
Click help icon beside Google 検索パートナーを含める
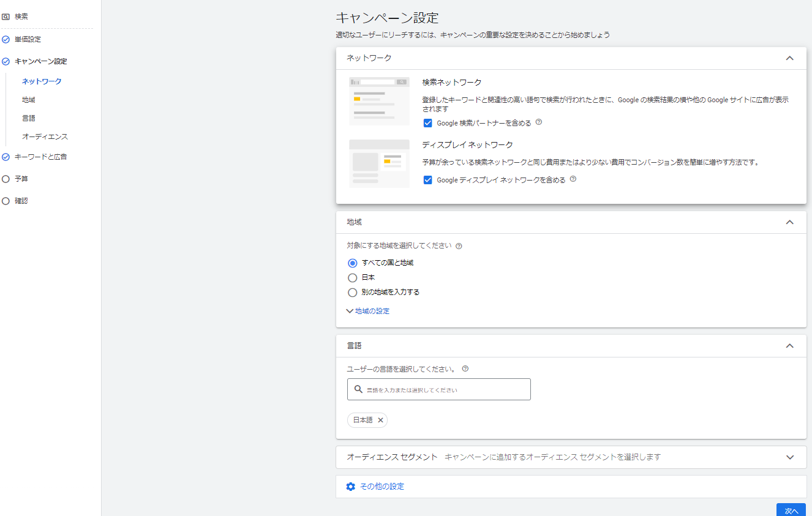[x=539, y=122]
